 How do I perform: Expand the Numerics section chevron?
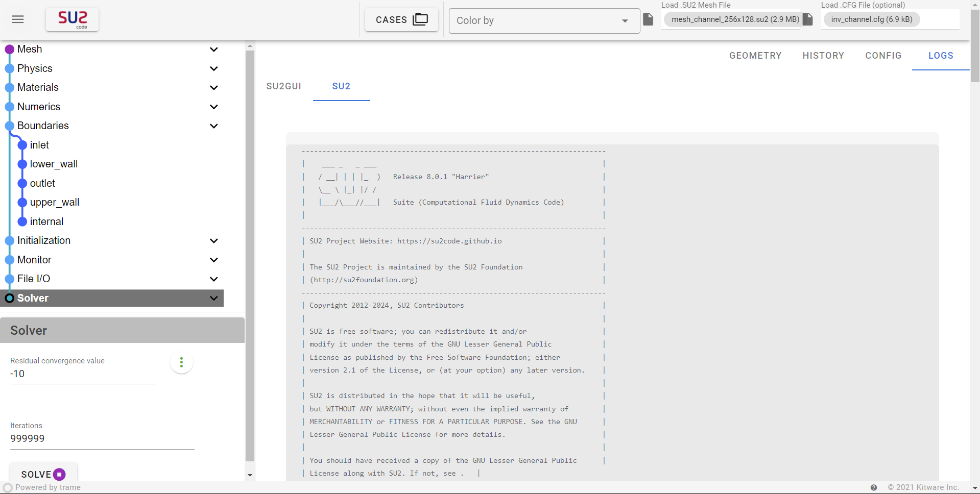(x=214, y=107)
